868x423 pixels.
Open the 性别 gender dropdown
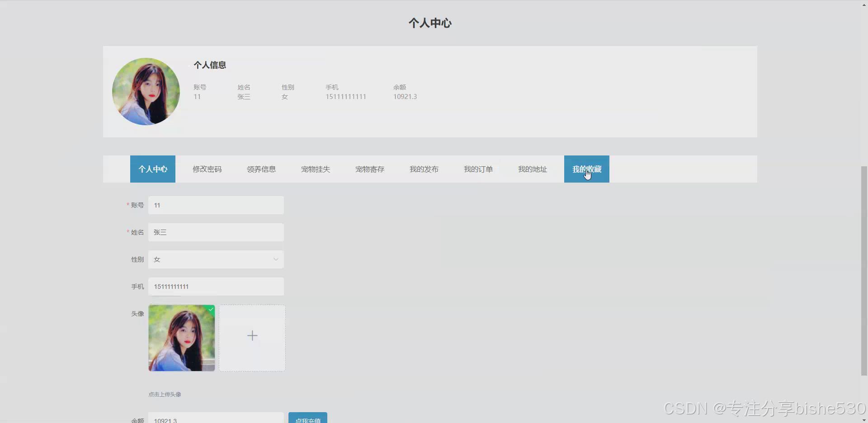click(x=275, y=259)
